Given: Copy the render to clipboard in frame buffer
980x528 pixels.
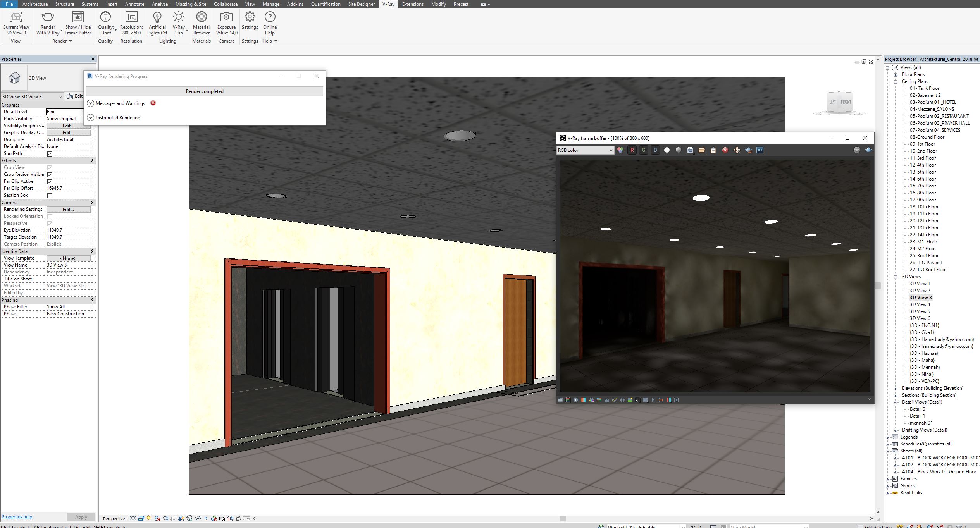Looking at the screenshot, I should 713,150.
